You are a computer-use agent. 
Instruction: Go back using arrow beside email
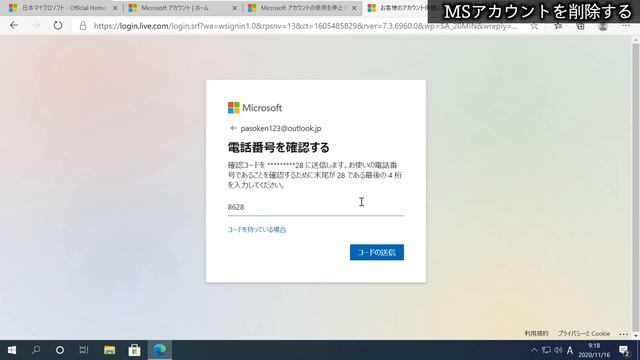pos(233,128)
